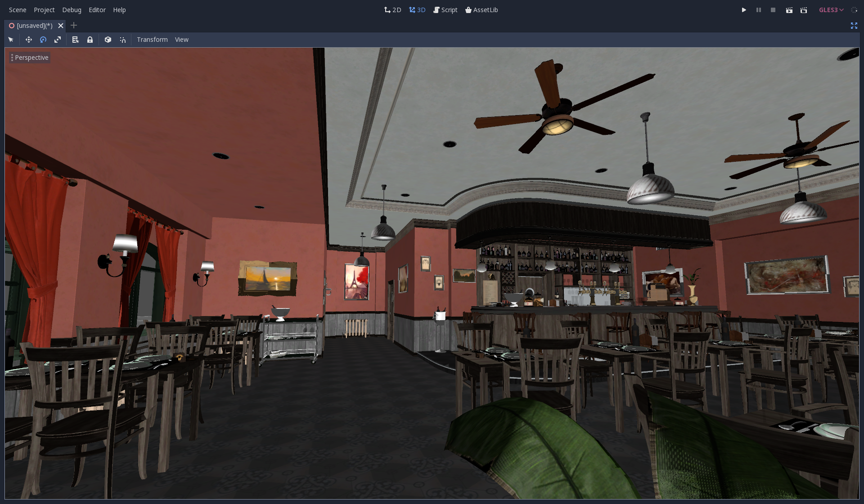Select the Move tool
Viewport: 864px width, 504px height.
pyautogui.click(x=29, y=40)
